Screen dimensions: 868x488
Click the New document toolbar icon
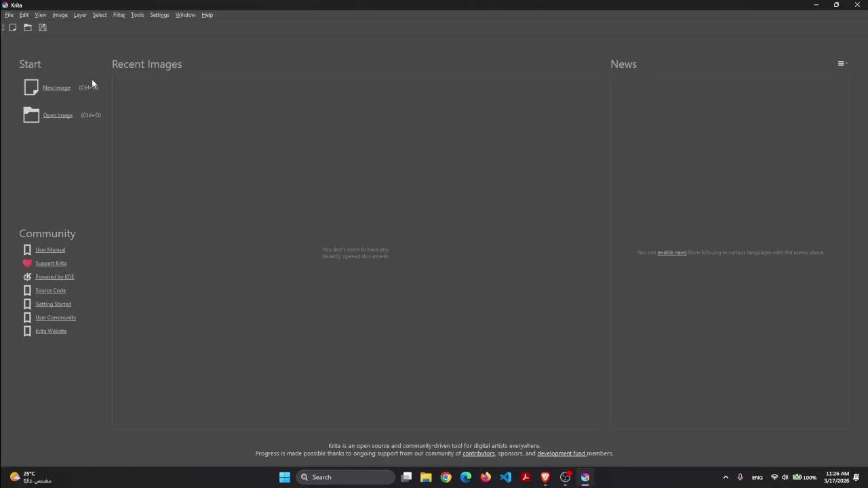click(x=13, y=28)
